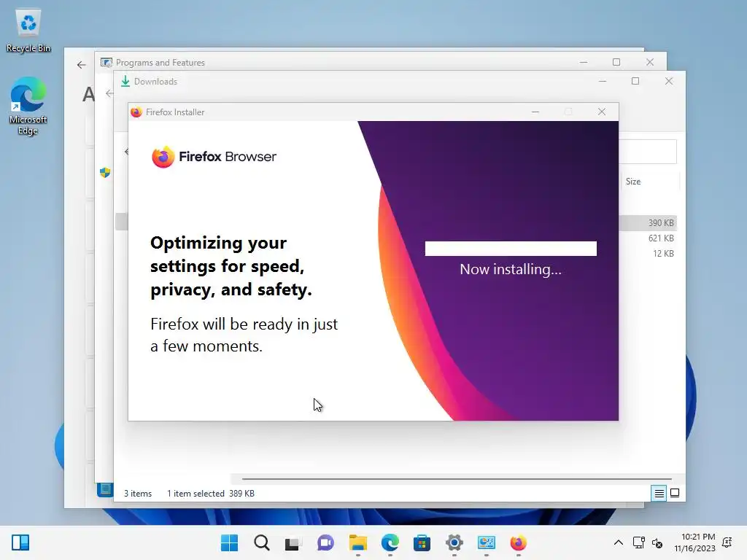Screen dimensions: 747x560
Task: Open taskbar Search
Action: [x=262, y=542]
